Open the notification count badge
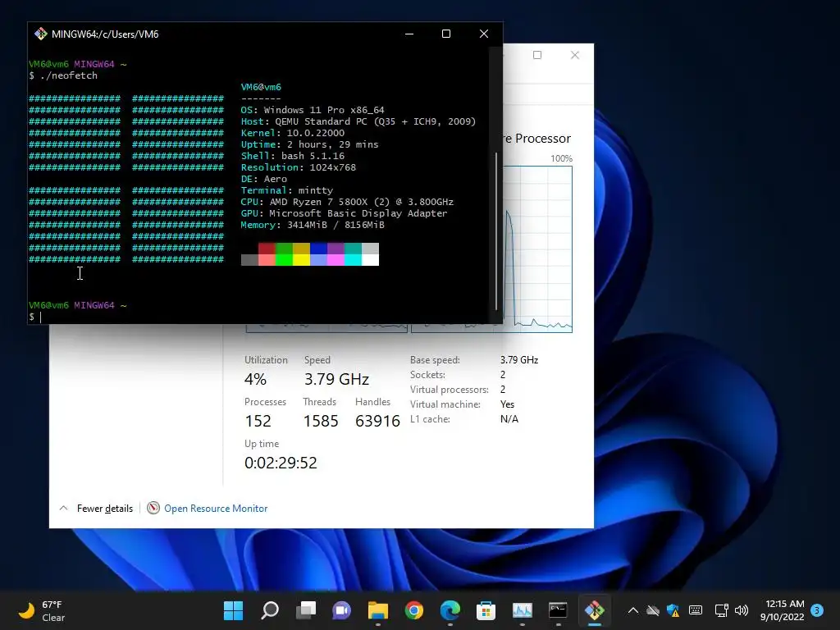The width and height of the screenshot is (840, 630). tap(817, 610)
